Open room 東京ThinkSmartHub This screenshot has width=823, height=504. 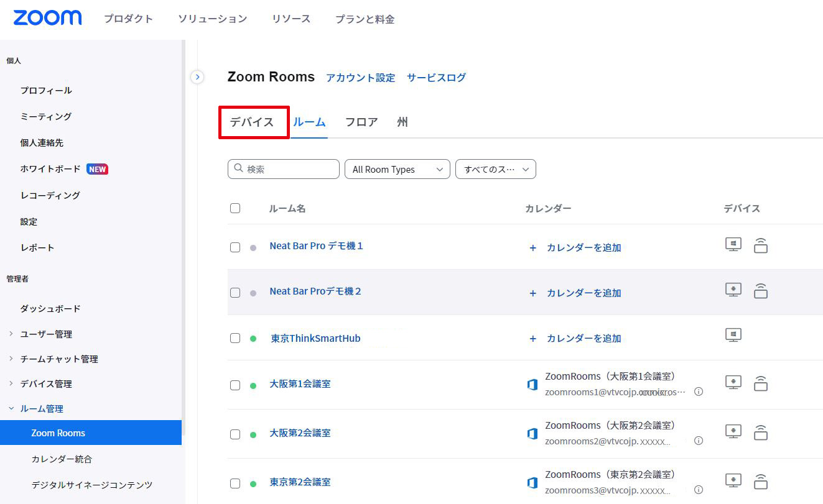[316, 339]
